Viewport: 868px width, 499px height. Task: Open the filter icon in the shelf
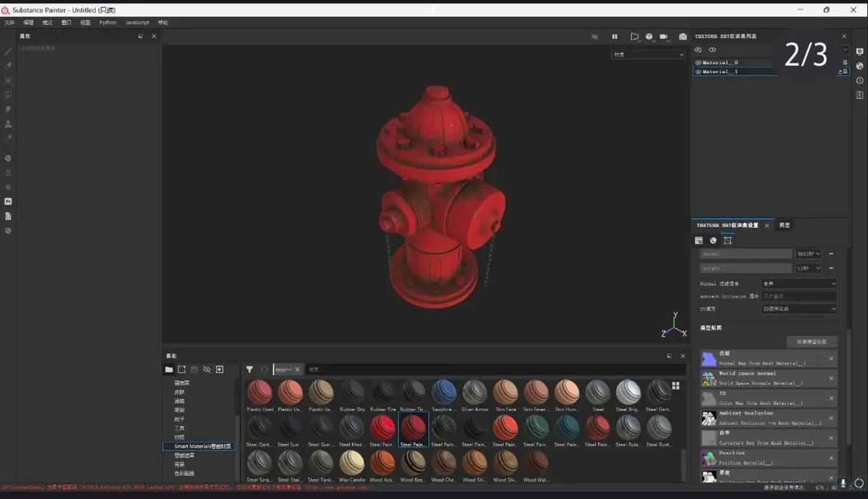click(250, 369)
